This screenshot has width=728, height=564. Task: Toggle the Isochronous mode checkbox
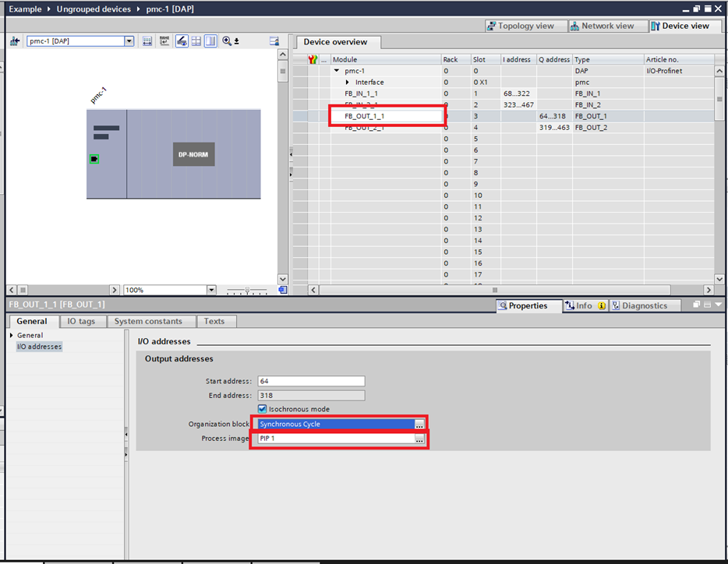pos(263,409)
